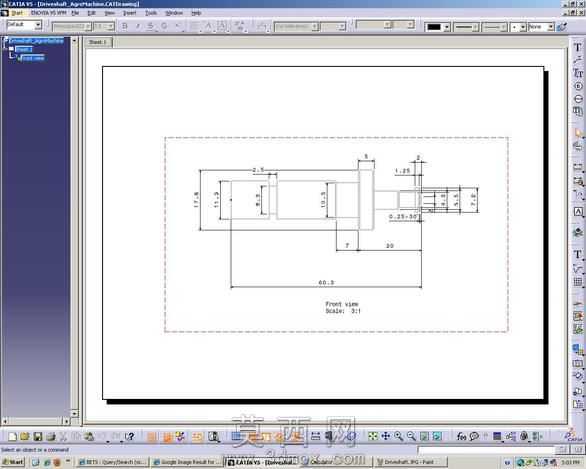586x469 pixels.
Task: Select the Front view node in tree
Action: click(x=33, y=58)
